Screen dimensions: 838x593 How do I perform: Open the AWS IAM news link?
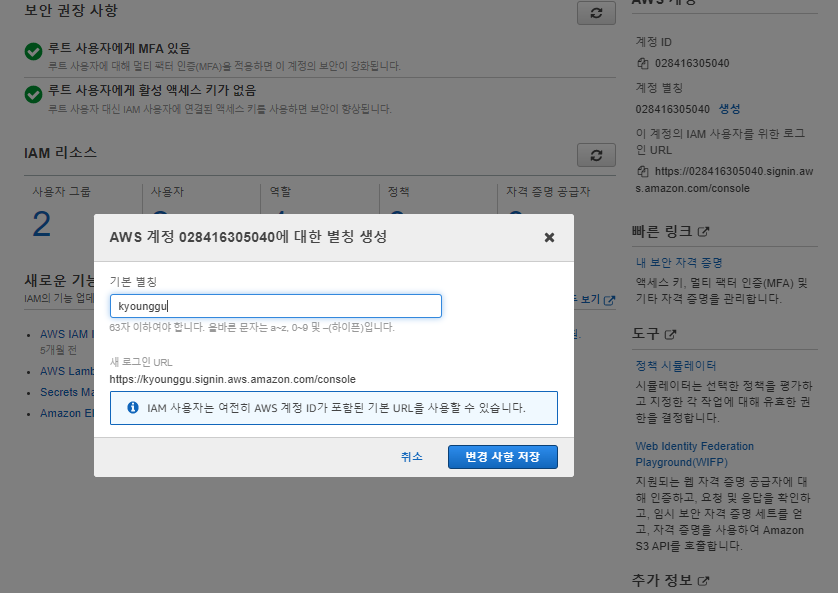(x=67, y=334)
